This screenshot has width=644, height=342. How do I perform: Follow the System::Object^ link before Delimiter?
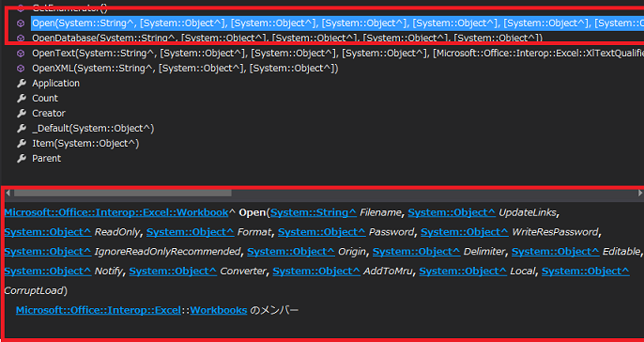(417, 252)
